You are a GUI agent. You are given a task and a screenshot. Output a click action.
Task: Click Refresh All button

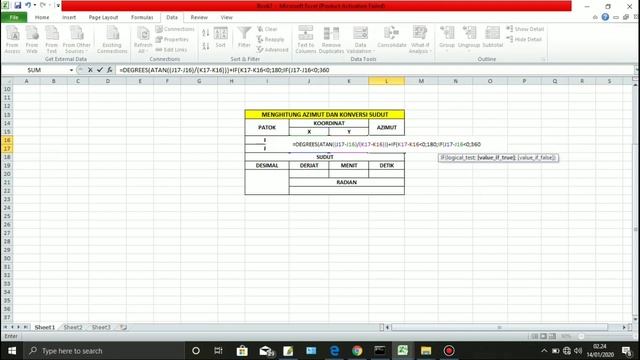[x=142, y=39]
